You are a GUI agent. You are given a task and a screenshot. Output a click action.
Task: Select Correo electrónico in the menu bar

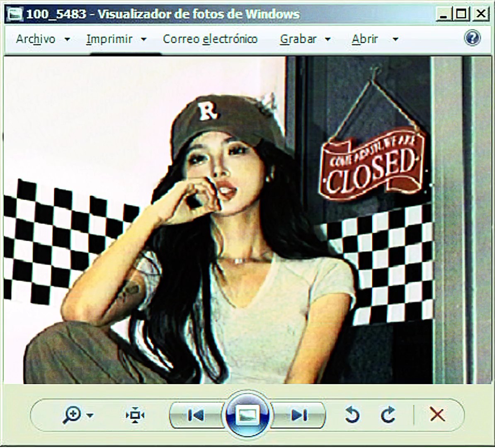point(210,39)
